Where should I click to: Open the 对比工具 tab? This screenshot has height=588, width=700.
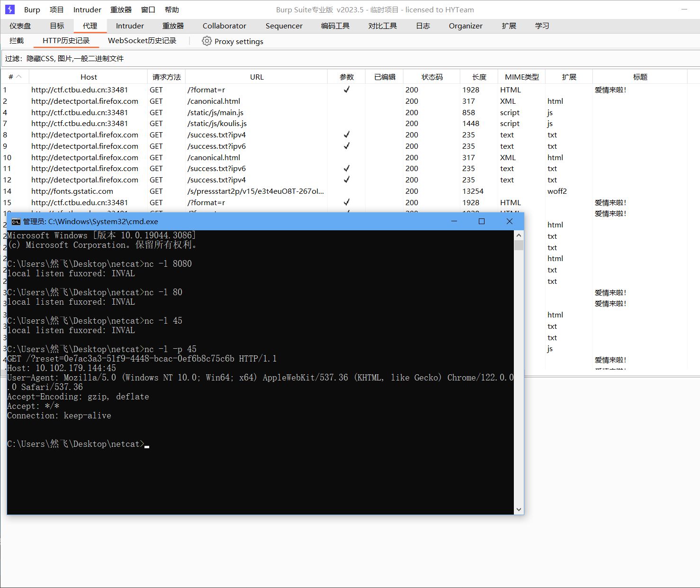(383, 26)
